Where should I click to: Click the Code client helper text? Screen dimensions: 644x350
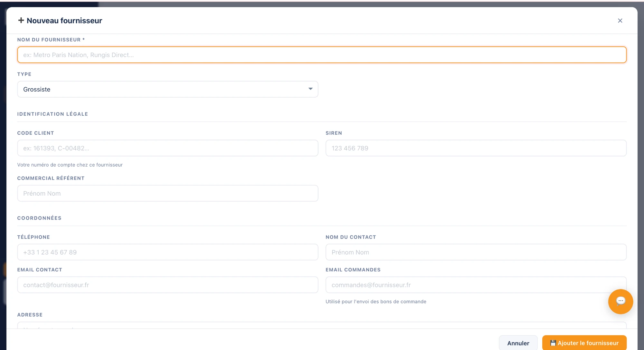(70, 165)
